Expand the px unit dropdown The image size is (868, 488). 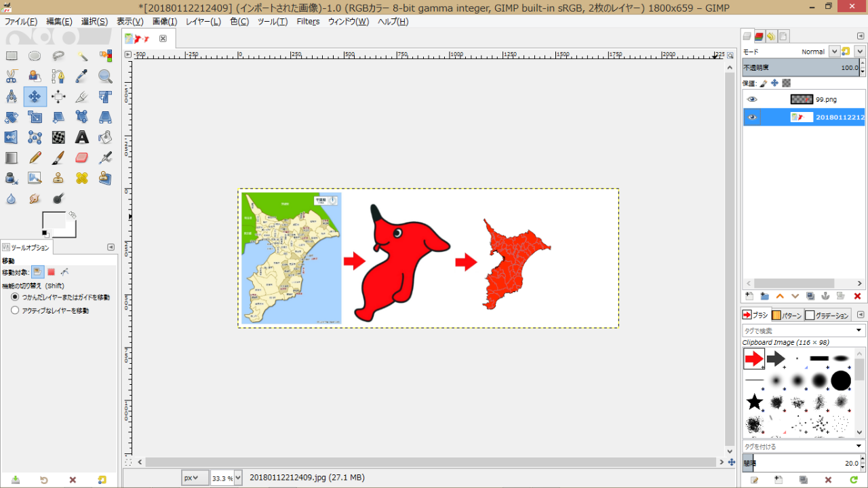(x=195, y=478)
